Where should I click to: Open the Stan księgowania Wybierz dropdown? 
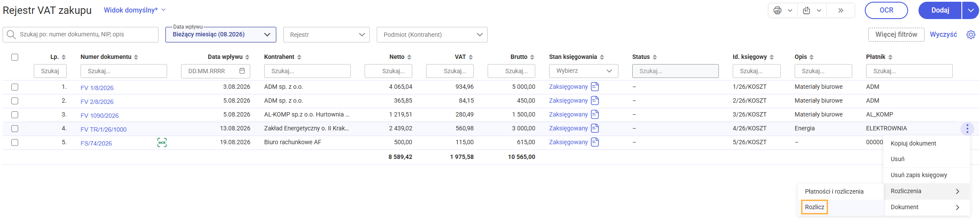pyautogui.click(x=584, y=71)
